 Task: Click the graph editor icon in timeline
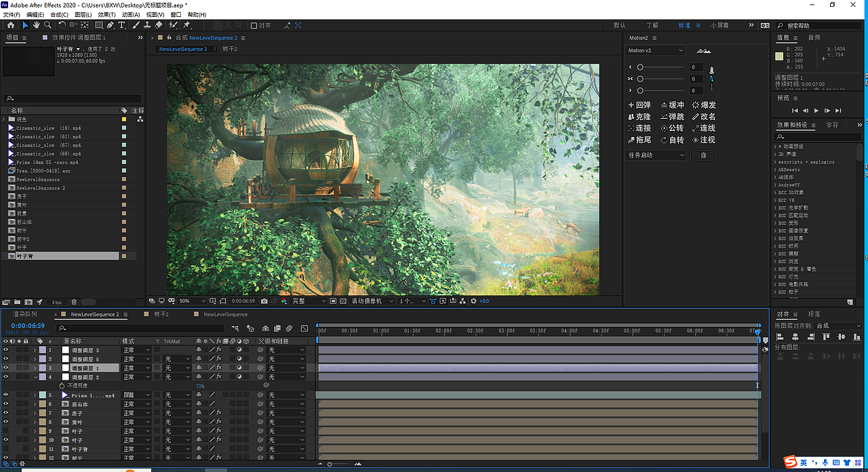click(x=304, y=328)
